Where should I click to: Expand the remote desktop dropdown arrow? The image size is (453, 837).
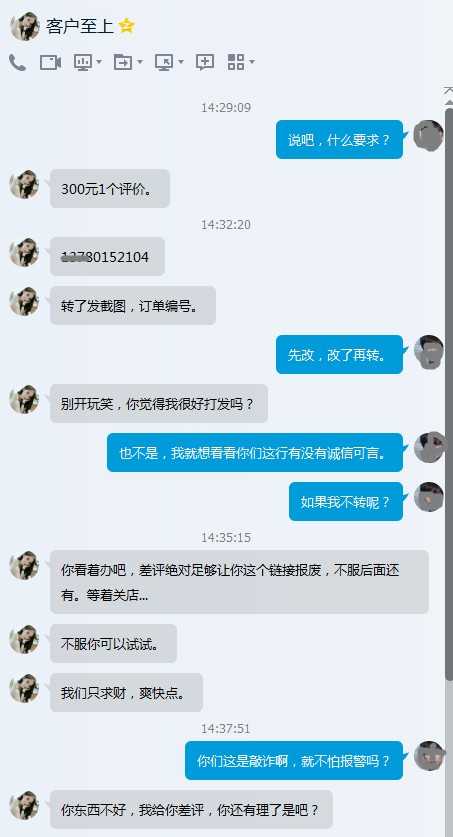180,62
